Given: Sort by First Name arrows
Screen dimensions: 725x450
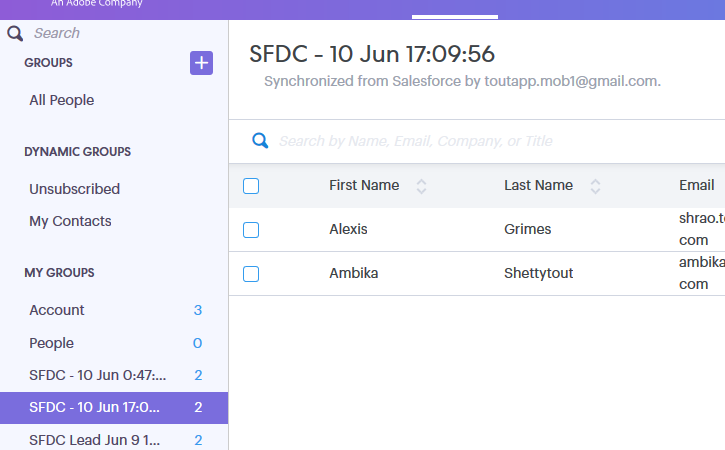Looking at the screenshot, I should click(x=421, y=186).
